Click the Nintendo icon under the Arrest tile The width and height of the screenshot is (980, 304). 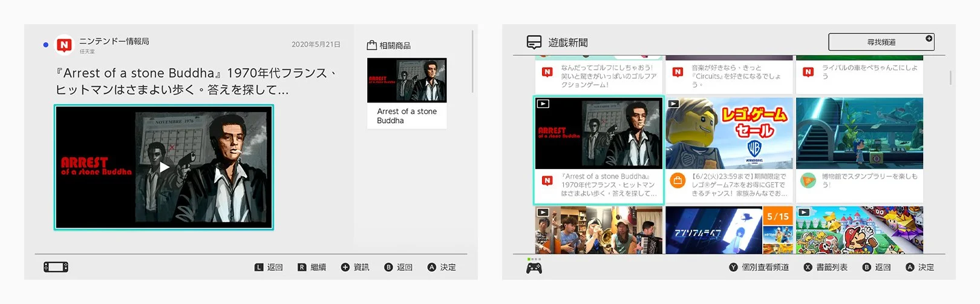click(547, 180)
